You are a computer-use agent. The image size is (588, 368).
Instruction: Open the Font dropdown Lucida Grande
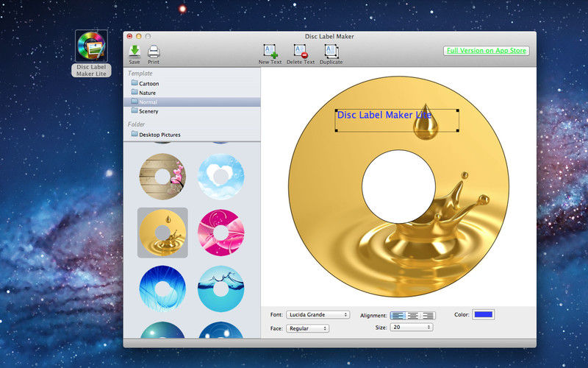[318, 315]
